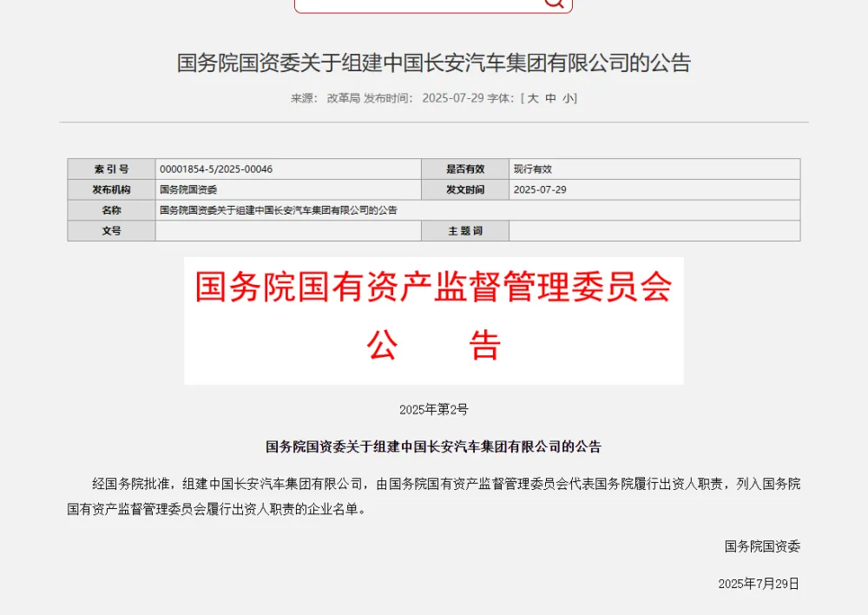Image resolution: width=868 pixels, height=615 pixels.
Task: Click inside the search input box
Action: [417, 4]
